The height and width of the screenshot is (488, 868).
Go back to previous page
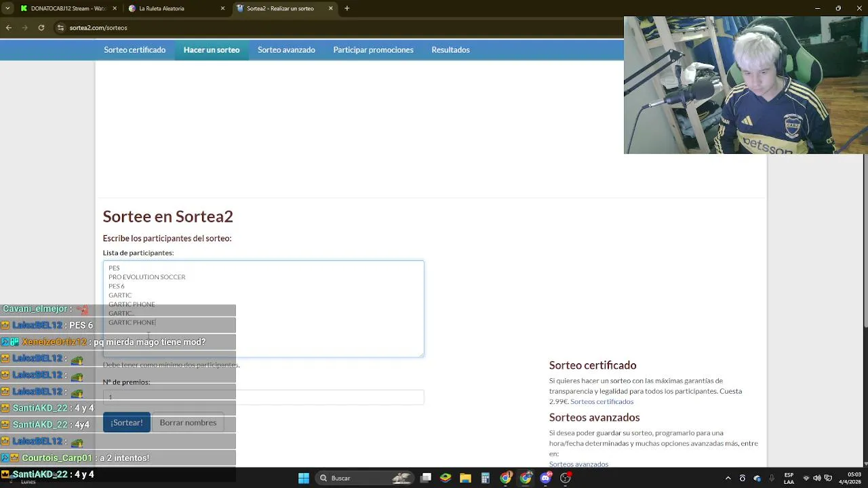pos(9,28)
